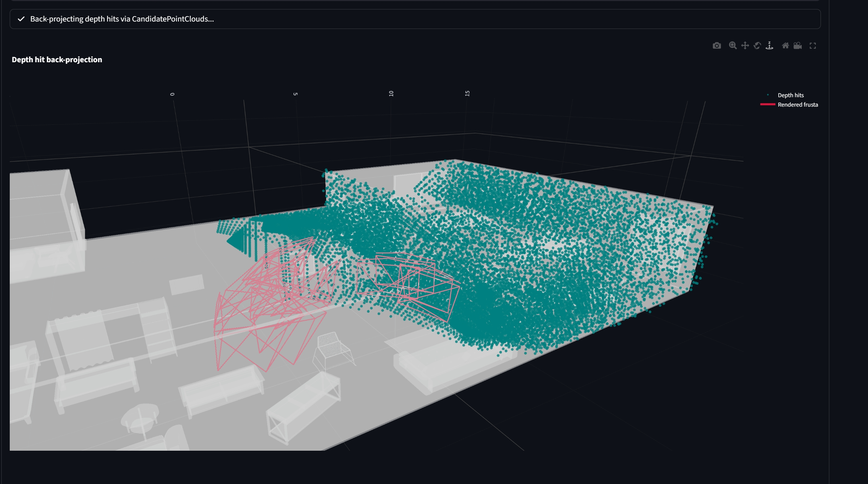
Task: Click the checkmark beside the status message
Action: click(21, 19)
